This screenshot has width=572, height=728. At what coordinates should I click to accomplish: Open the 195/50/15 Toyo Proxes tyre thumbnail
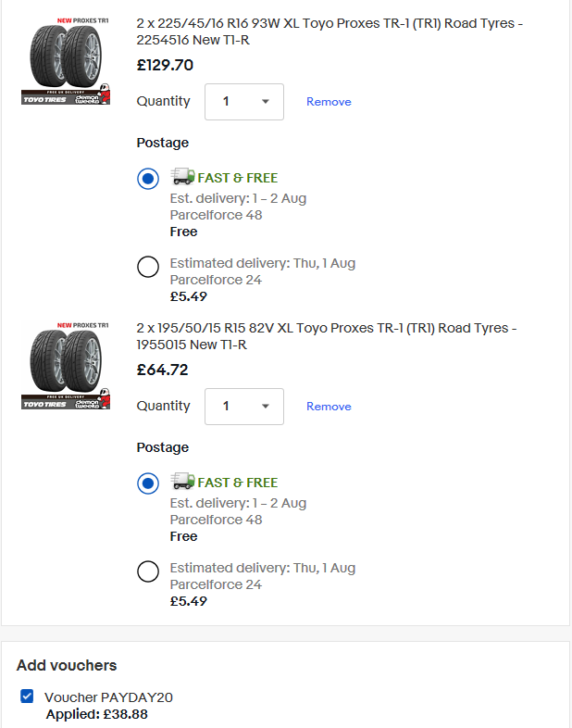[x=66, y=366]
